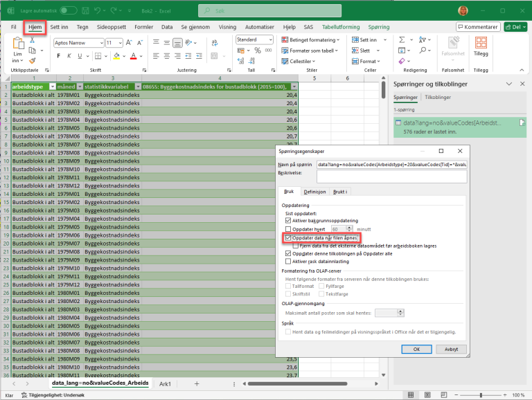Switch to the Definisjon tab
The height and width of the screenshot is (400, 532).
coord(314,191)
